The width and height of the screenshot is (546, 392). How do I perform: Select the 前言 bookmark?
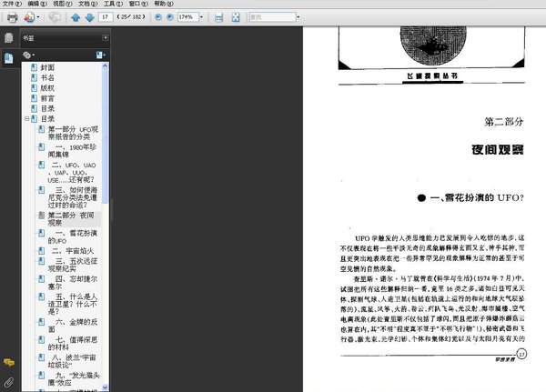click(47, 98)
